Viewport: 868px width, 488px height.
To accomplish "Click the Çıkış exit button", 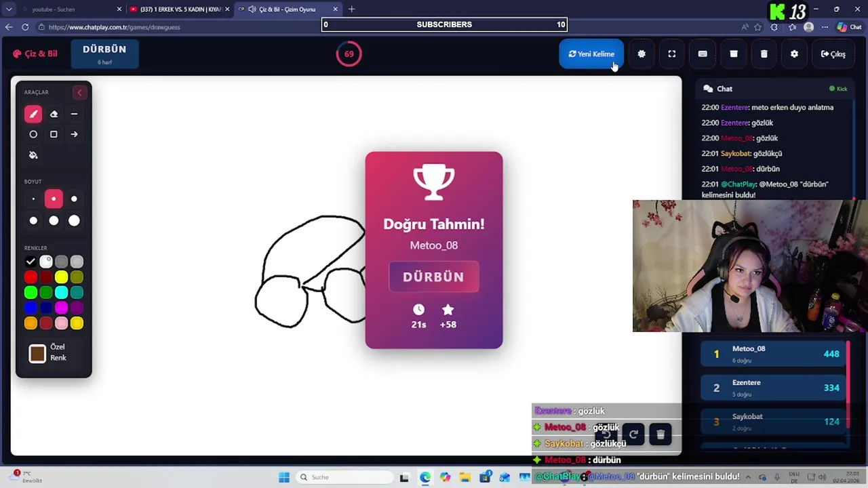I will [x=833, y=54].
